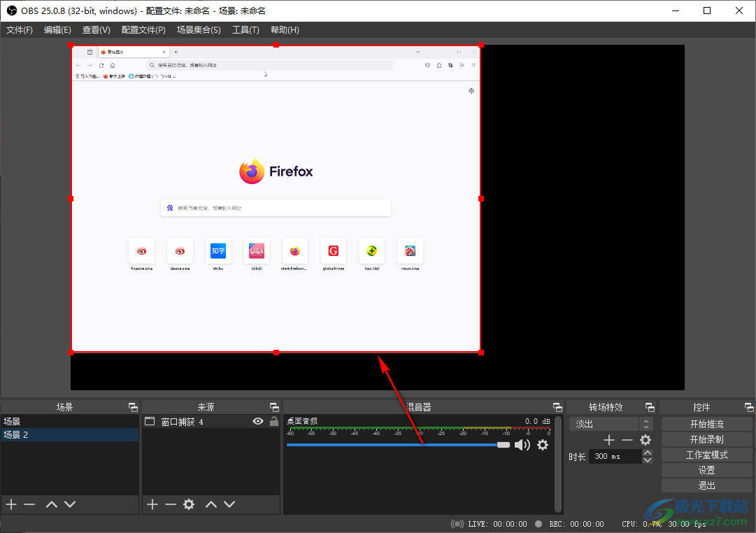Screen dimensions: 756x533
Task: Click the 桌面音频 label in mixer
Action: point(302,421)
